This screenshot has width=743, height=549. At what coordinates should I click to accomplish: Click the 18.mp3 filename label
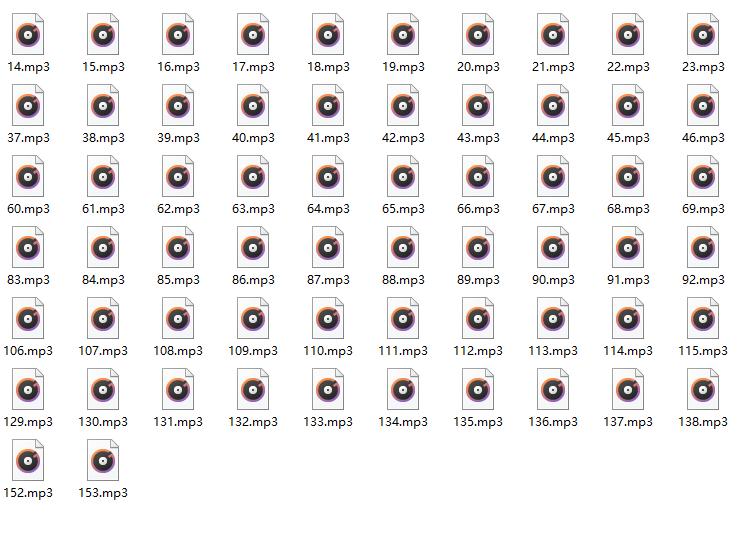pos(328,67)
